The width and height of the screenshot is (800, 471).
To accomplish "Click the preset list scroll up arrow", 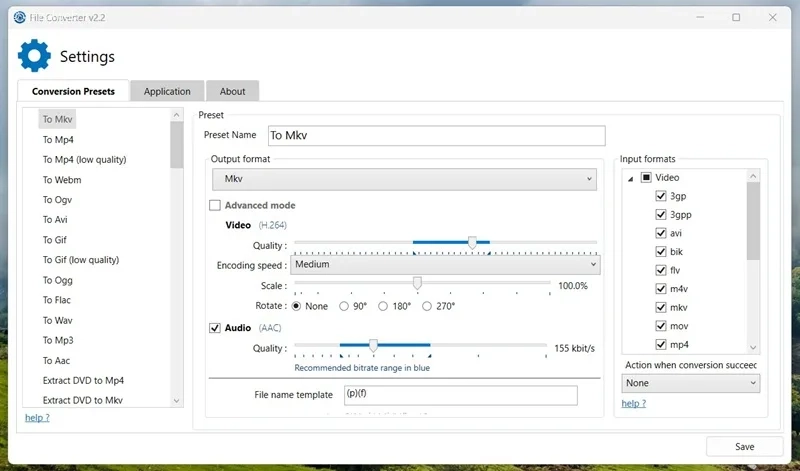I will 177,115.
